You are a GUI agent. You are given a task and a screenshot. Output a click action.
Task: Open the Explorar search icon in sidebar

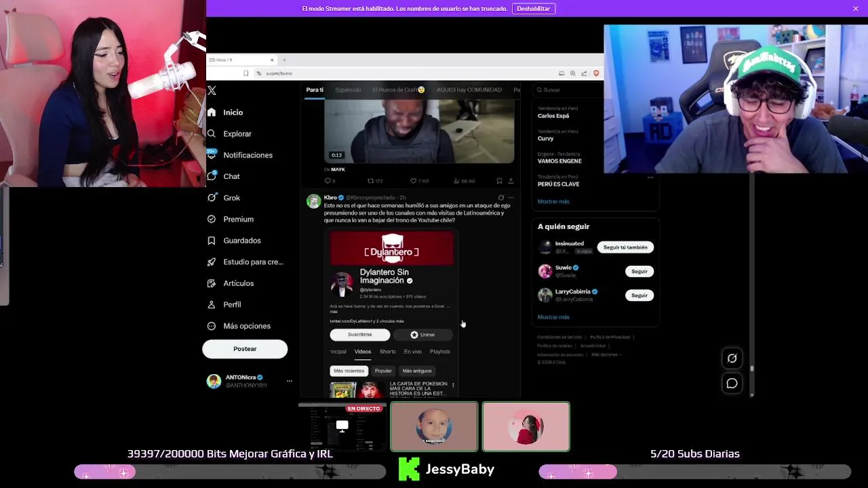coord(212,134)
